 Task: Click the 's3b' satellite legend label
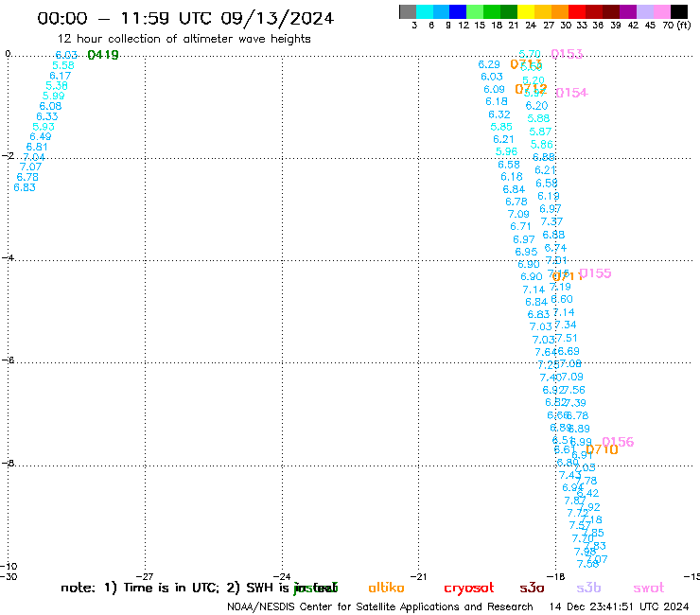coord(588,588)
